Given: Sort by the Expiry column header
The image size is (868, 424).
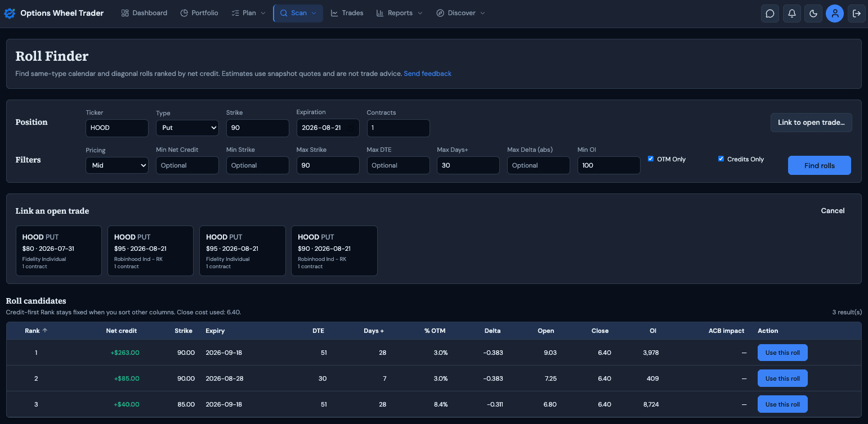Looking at the screenshot, I should click(x=215, y=331).
